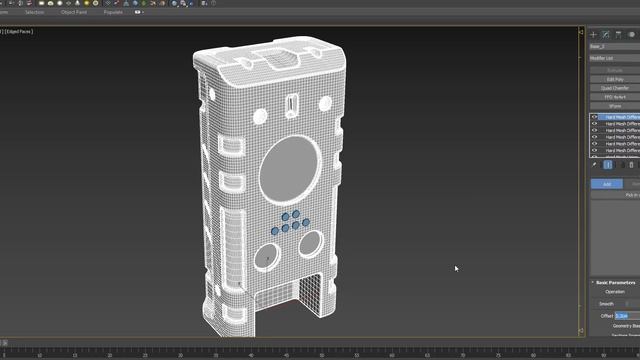
Task: Open the Edged Faces viewport label menu
Action: coord(19,31)
